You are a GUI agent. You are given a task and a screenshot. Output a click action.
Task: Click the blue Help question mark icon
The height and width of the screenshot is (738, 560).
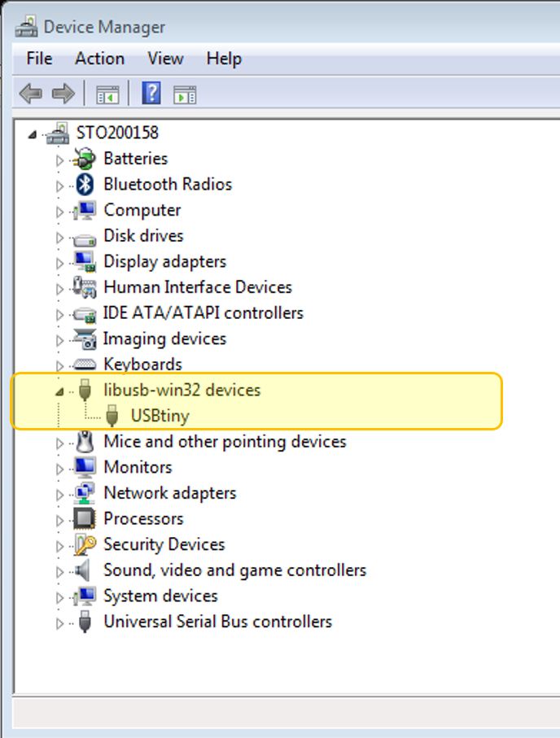[x=151, y=93]
